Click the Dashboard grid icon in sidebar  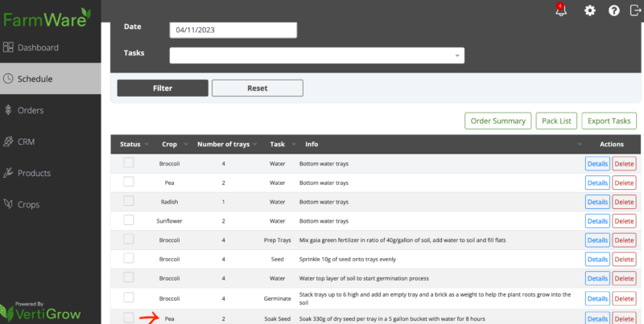tap(9, 47)
